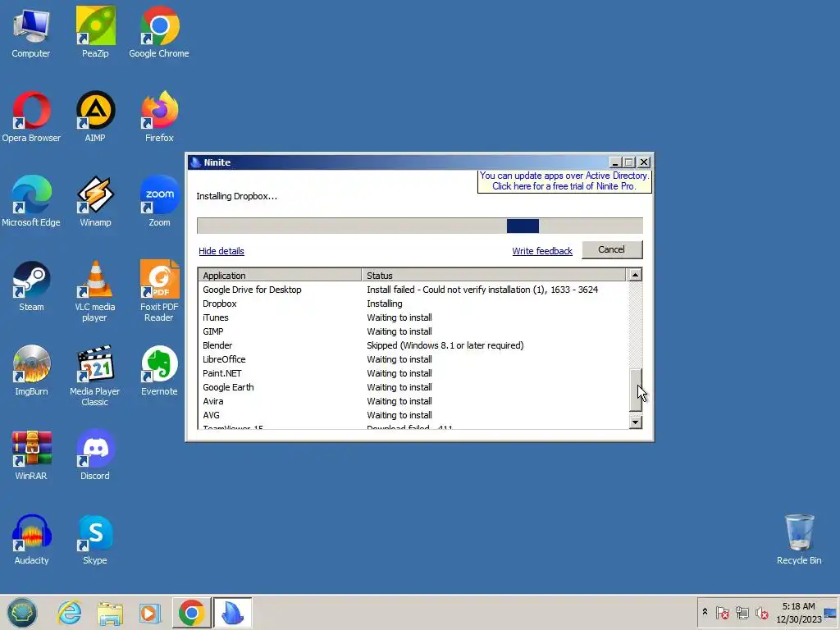Select the Google Drive for Desktop row
The height and width of the screenshot is (630, 840).
[x=413, y=290]
